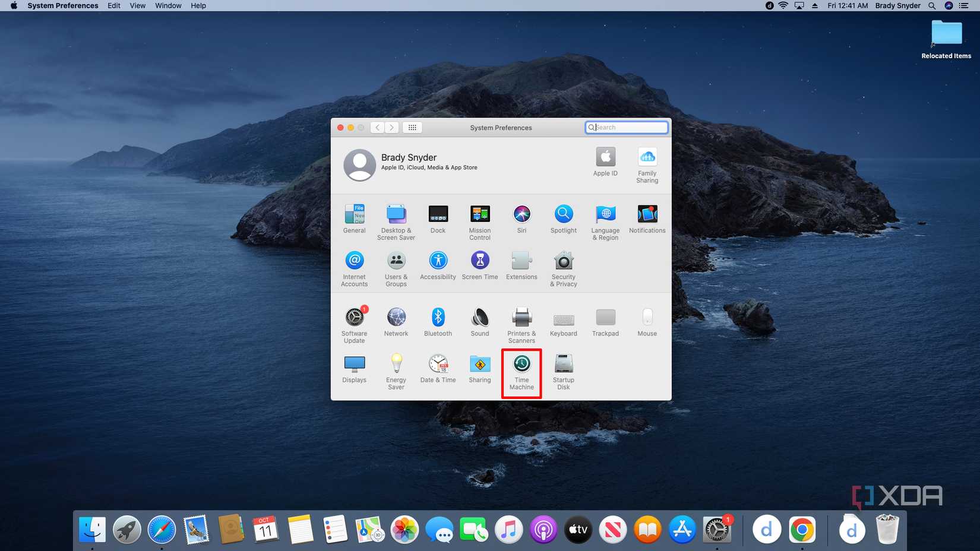Open the View menu
Screen dimensions: 980x551
(x=137, y=5)
